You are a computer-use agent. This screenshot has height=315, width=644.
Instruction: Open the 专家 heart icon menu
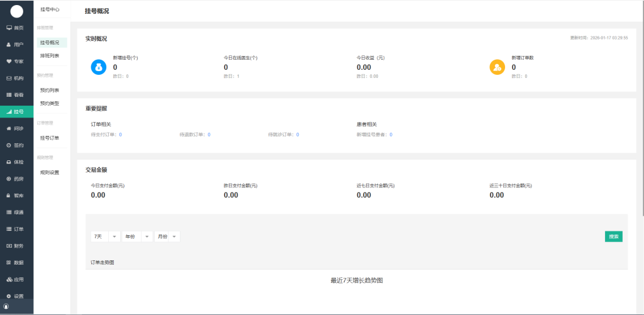pos(9,61)
